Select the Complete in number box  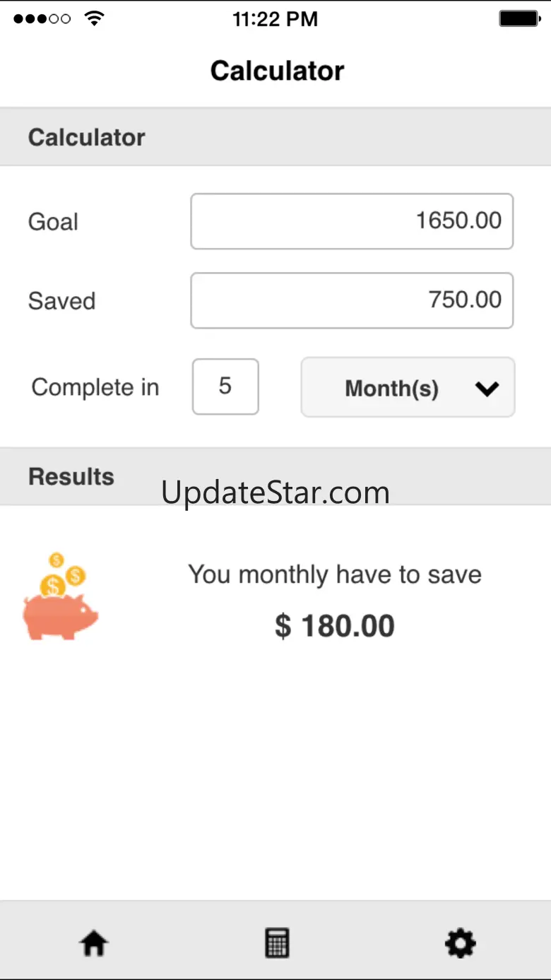[225, 386]
